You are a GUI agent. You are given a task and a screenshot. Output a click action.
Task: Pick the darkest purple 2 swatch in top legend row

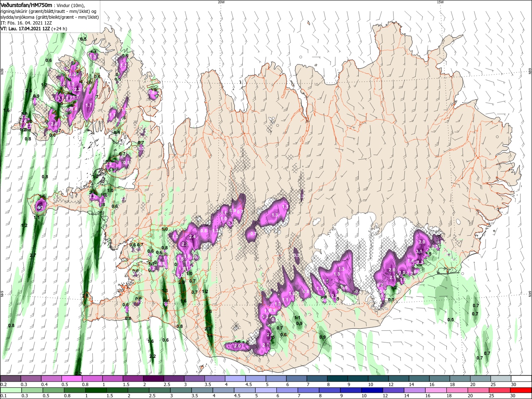(x=153, y=379)
